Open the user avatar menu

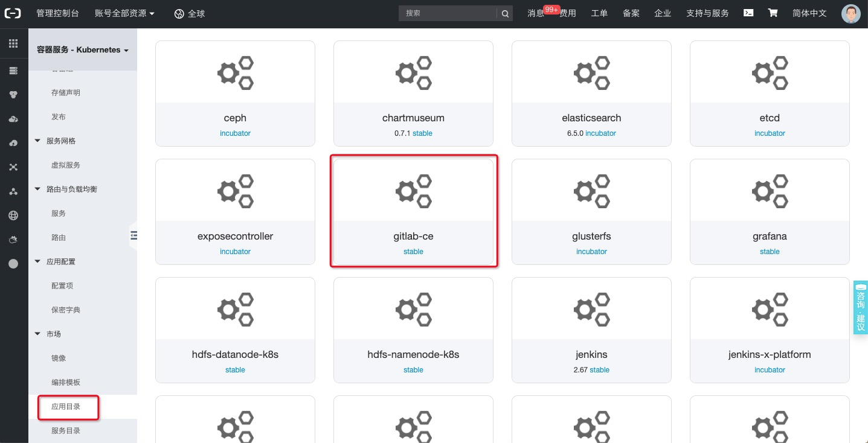tap(851, 14)
